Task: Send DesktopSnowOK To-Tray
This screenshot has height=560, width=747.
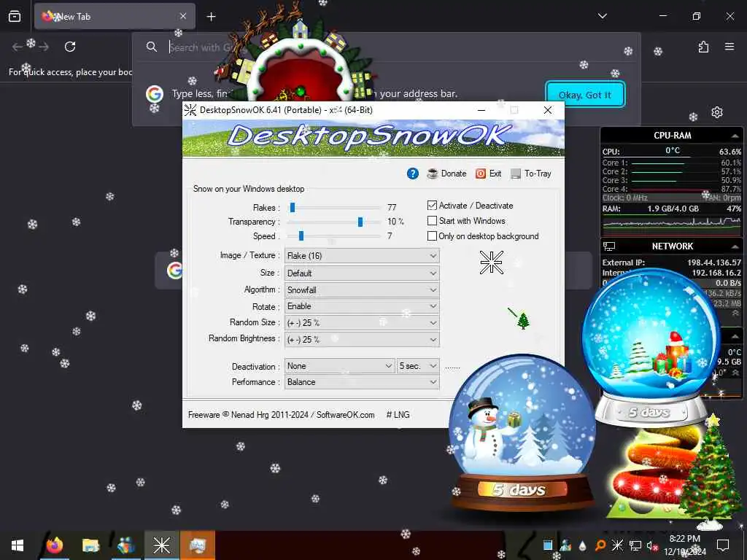Action: point(531,174)
